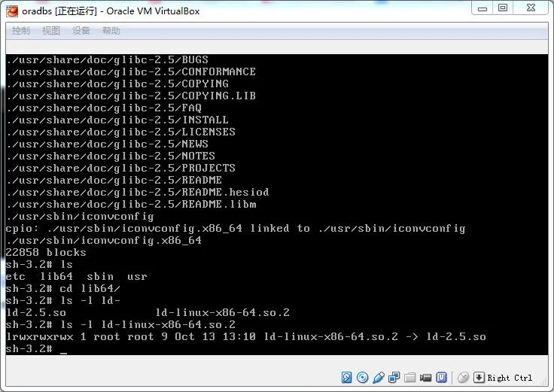
Task: Maximize the oradbs VirtualBox window
Action: 503,8
